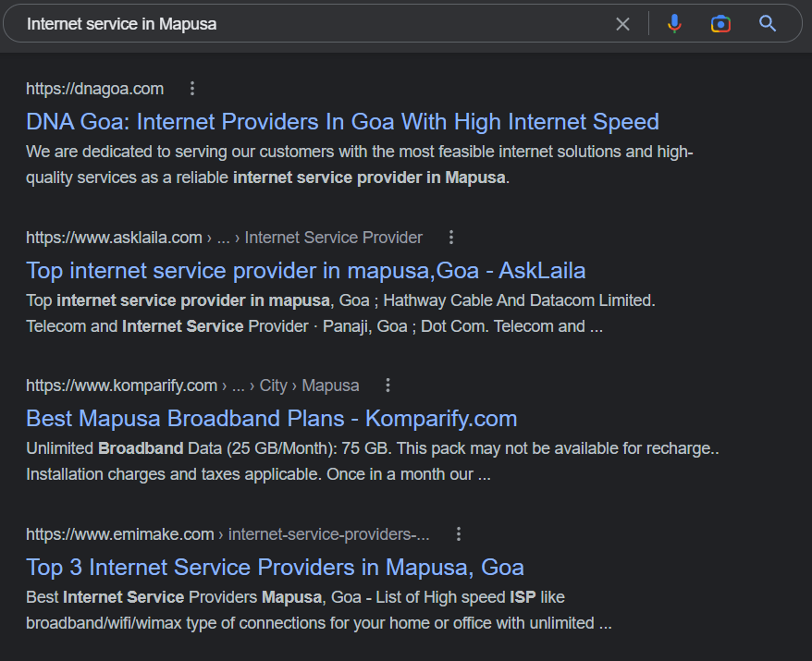Click Komparify Unlimited Broadband Data snippet
The width and height of the screenshot is (812, 661).
coord(370,461)
